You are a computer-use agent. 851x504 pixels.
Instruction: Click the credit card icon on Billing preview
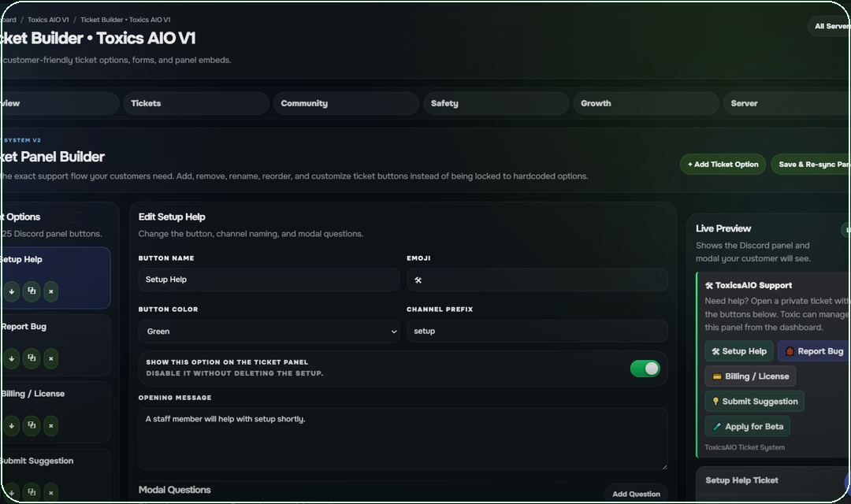coord(717,376)
